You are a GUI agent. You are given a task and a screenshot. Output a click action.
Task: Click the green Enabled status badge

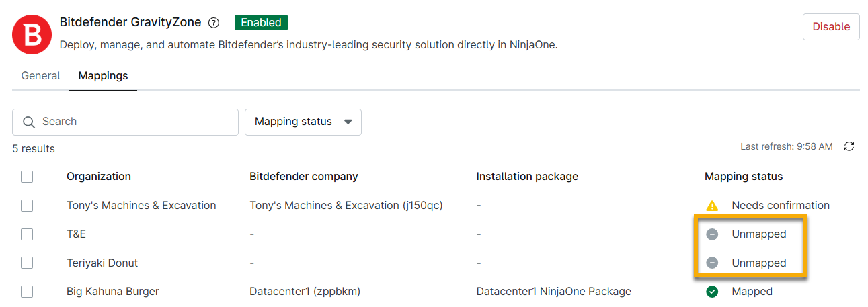click(x=261, y=22)
